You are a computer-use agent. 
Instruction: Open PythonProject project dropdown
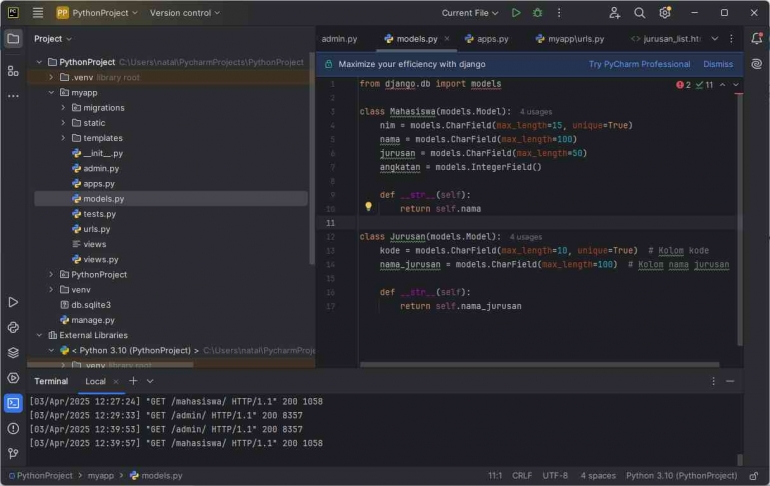pos(97,13)
